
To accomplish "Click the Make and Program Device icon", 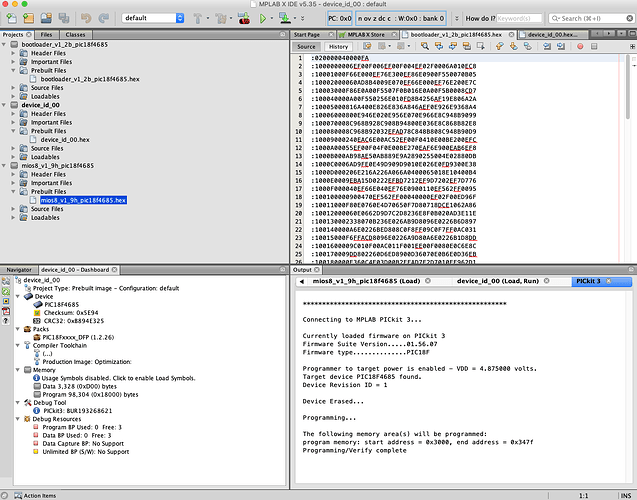I will [x=244, y=18].
